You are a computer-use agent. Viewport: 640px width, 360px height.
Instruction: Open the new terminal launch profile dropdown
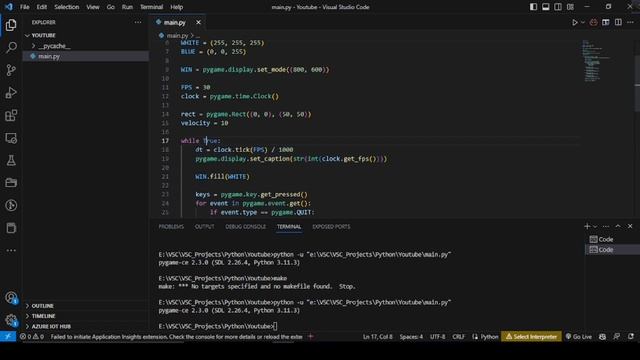pos(595,227)
